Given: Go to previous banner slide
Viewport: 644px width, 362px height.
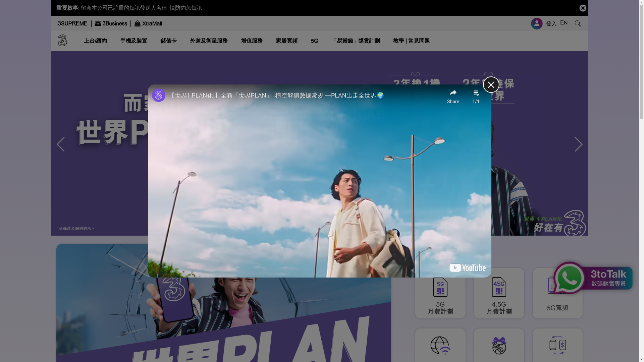Looking at the screenshot, I should pyautogui.click(x=61, y=144).
